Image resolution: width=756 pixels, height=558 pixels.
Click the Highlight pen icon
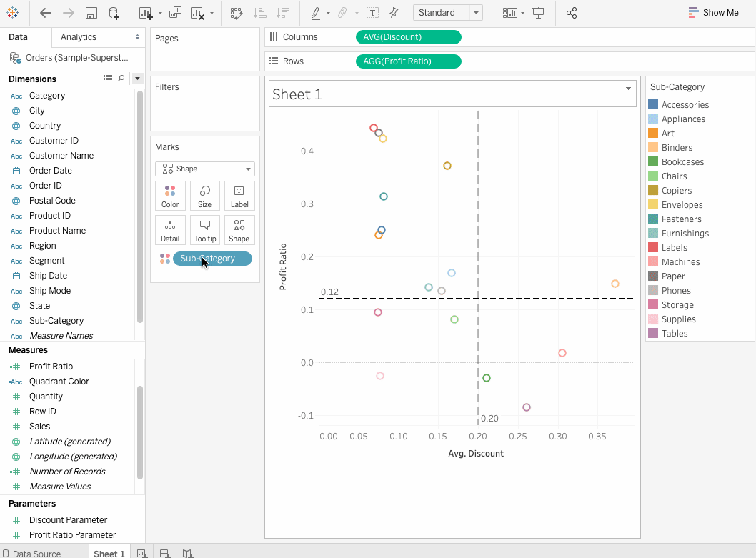(316, 13)
